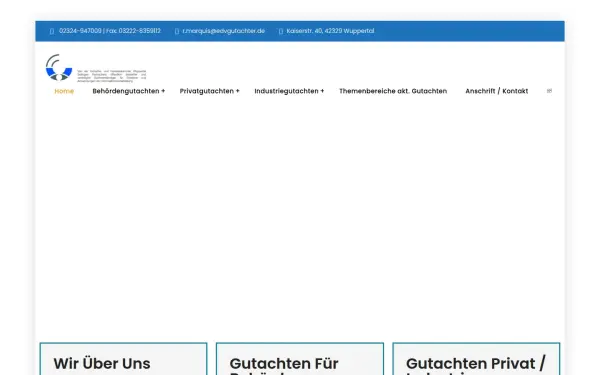Click the address icon before Kaiserstr.
Viewport: 600px width, 375px height.
coord(280,31)
